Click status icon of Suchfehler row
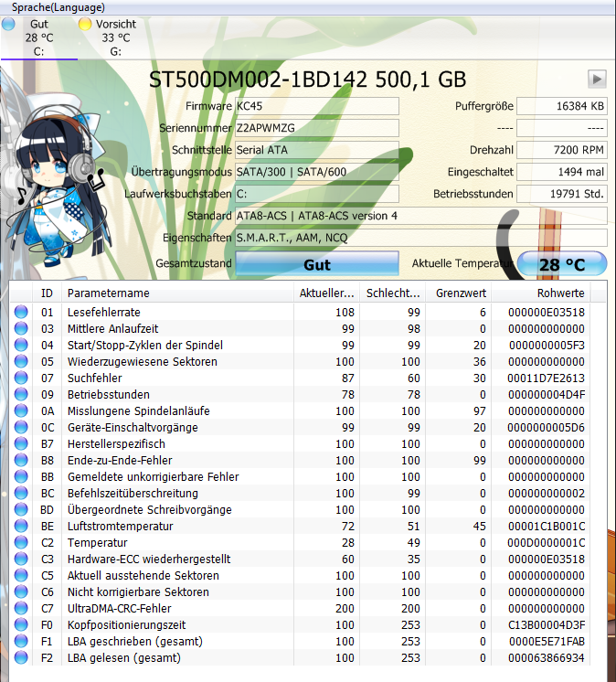Screen dimensions: 616x682 coord(21,378)
